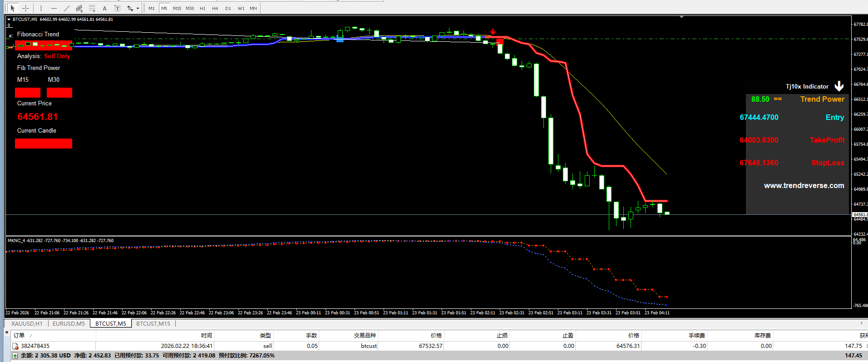Close the terminal panel with X
This screenshot has height=362, width=868.
(x=7, y=332)
